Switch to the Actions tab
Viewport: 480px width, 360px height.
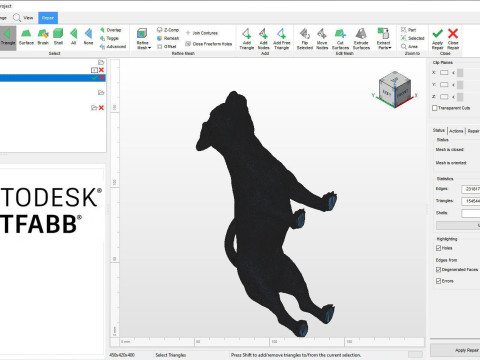[456, 131]
